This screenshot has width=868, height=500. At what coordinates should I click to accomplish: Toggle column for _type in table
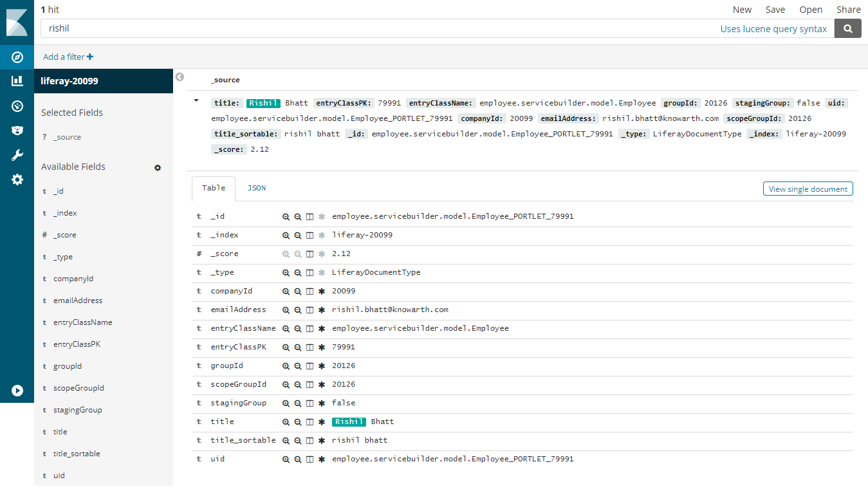pyautogui.click(x=309, y=273)
